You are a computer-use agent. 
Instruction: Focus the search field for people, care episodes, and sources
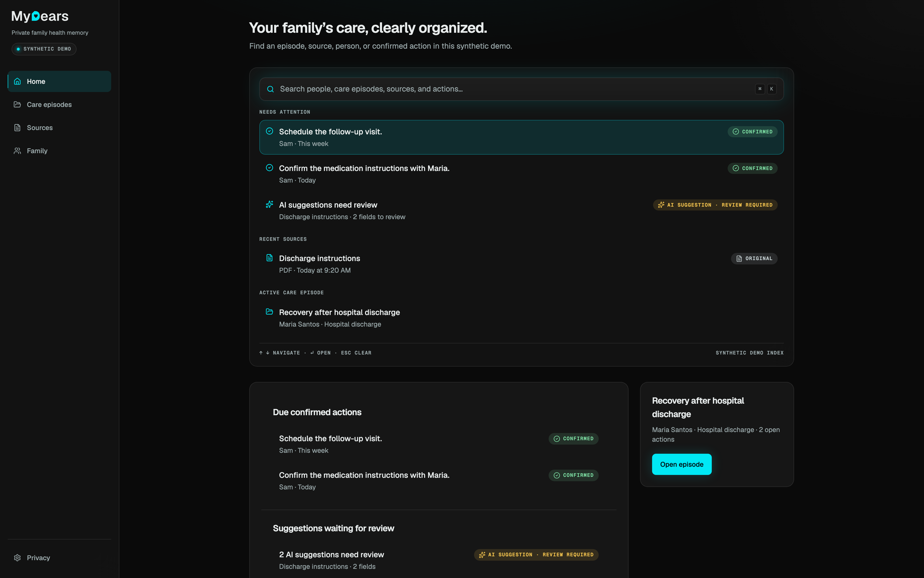(522, 89)
